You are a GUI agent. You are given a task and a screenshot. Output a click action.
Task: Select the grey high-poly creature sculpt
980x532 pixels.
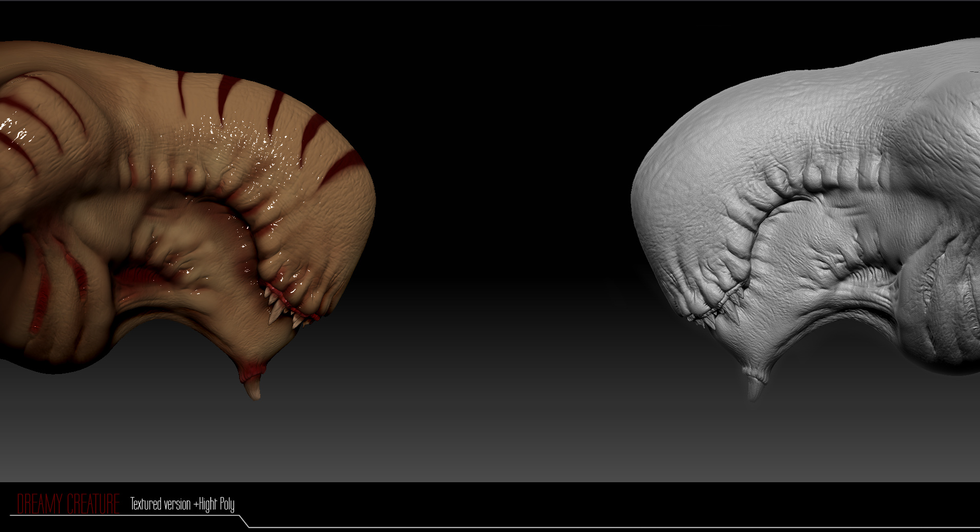tap(805, 220)
